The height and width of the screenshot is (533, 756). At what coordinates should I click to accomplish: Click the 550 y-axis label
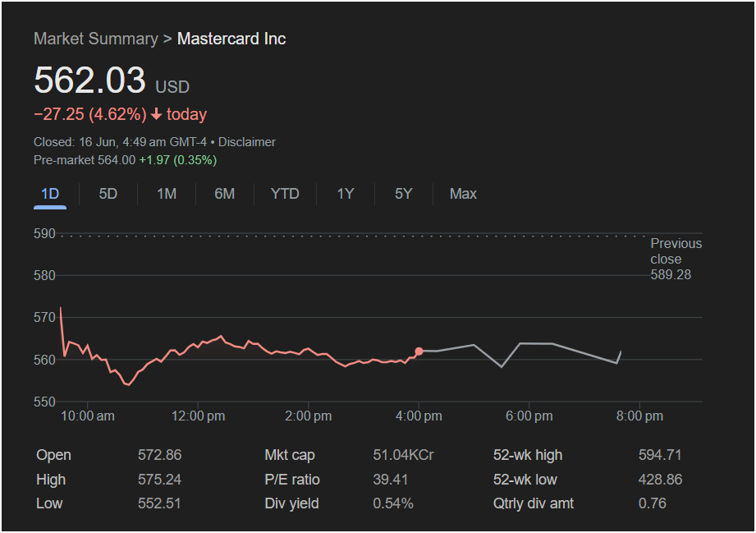[44, 402]
